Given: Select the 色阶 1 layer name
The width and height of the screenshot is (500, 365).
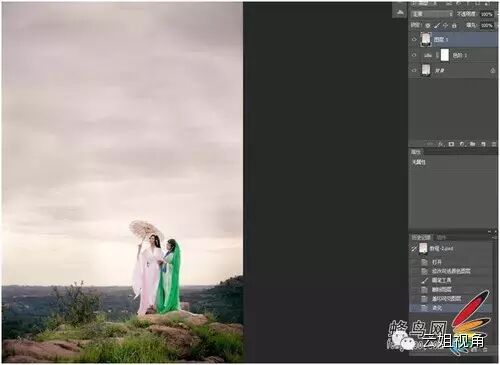Looking at the screenshot, I should pos(460,55).
